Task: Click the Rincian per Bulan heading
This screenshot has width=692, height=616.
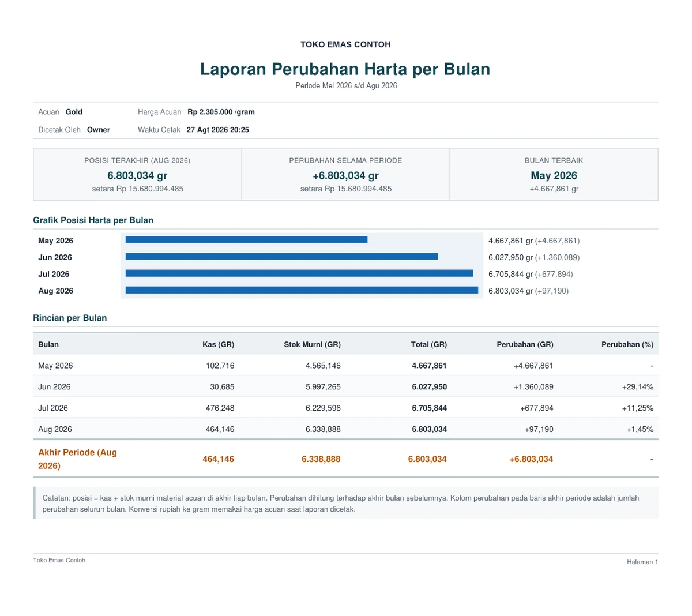Action: tap(70, 318)
